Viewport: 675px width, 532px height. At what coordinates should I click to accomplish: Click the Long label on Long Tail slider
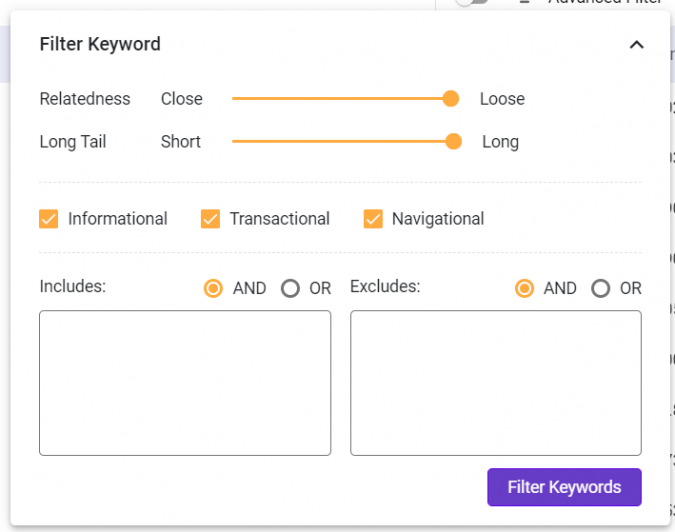(x=500, y=142)
